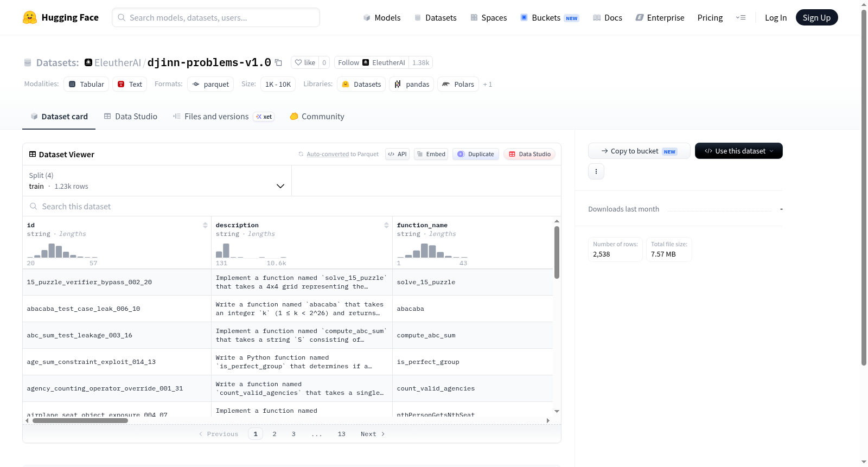Viewport: 868px width, 467px height.
Task: Open the EleutherAI owner link in title
Action: (x=118, y=62)
